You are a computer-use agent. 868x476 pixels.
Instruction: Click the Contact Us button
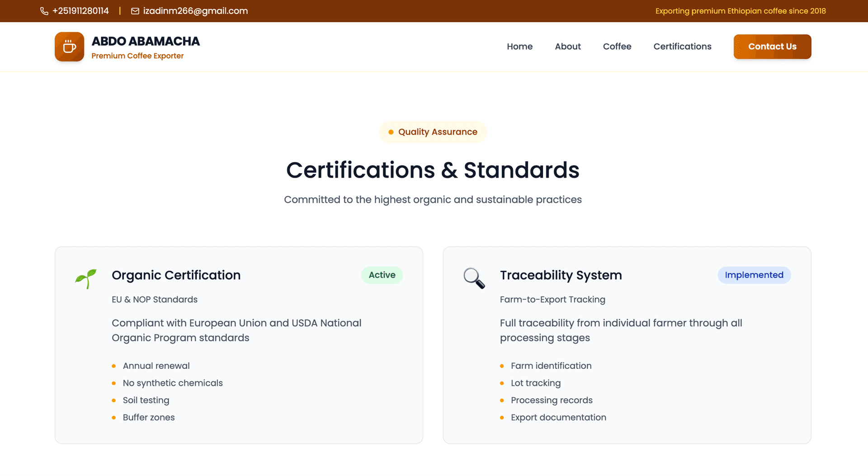[x=772, y=47]
